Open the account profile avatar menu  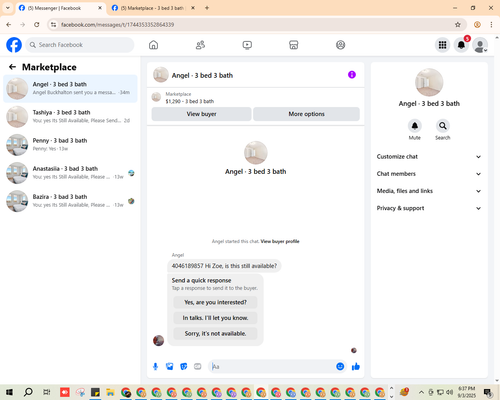pos(480,45)
